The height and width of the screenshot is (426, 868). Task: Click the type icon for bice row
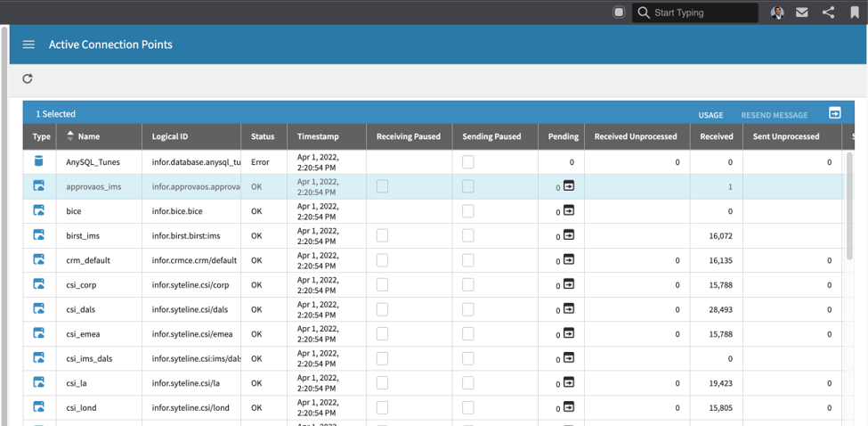(x=39, y=210)
